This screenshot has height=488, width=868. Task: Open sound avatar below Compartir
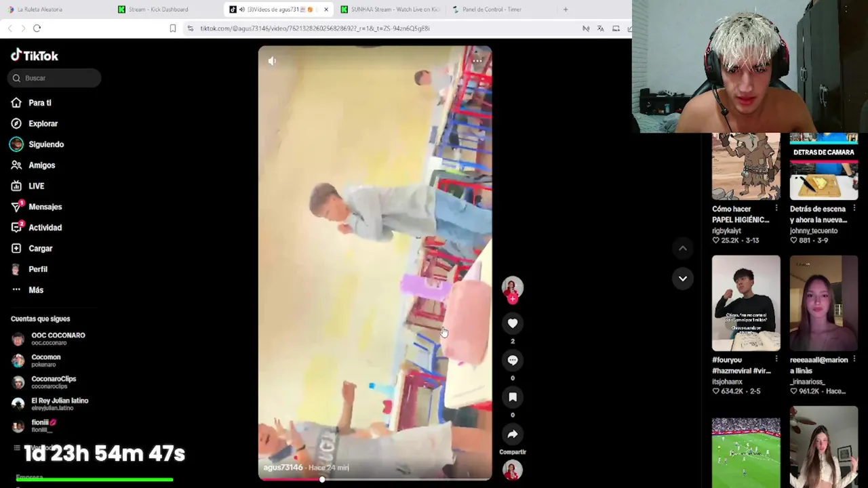pyautogui.click(x=513, y=470)
